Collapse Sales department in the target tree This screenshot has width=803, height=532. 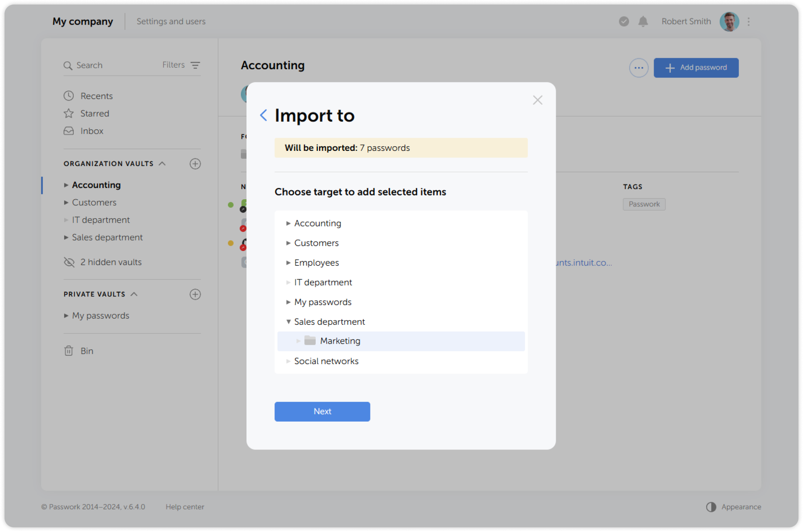pos(289,322)
